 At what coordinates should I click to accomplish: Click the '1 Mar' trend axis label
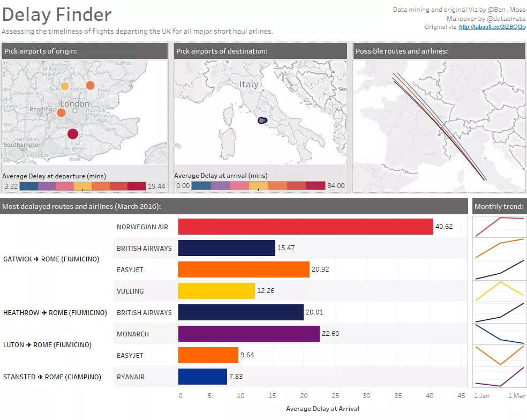point(517,396)
